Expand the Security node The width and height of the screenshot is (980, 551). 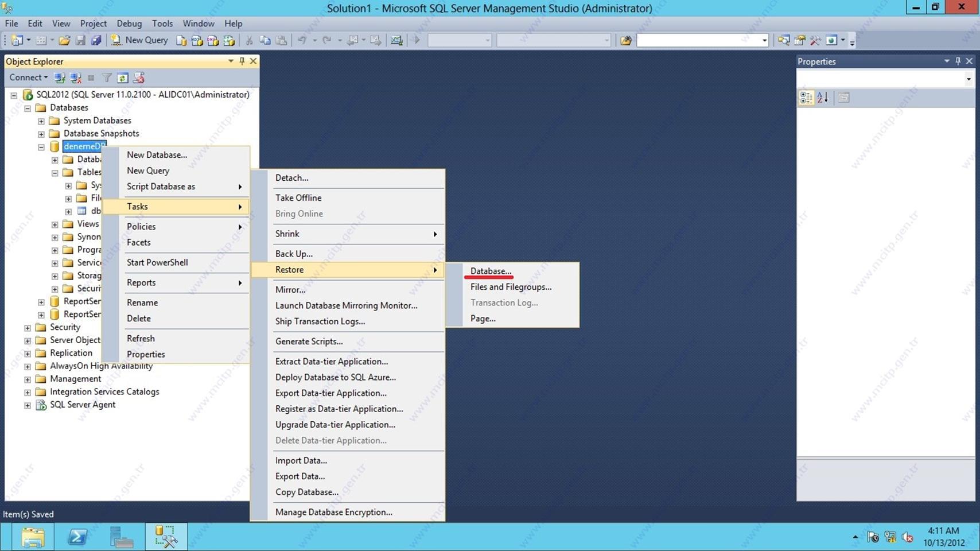click(x=27, y=328)
